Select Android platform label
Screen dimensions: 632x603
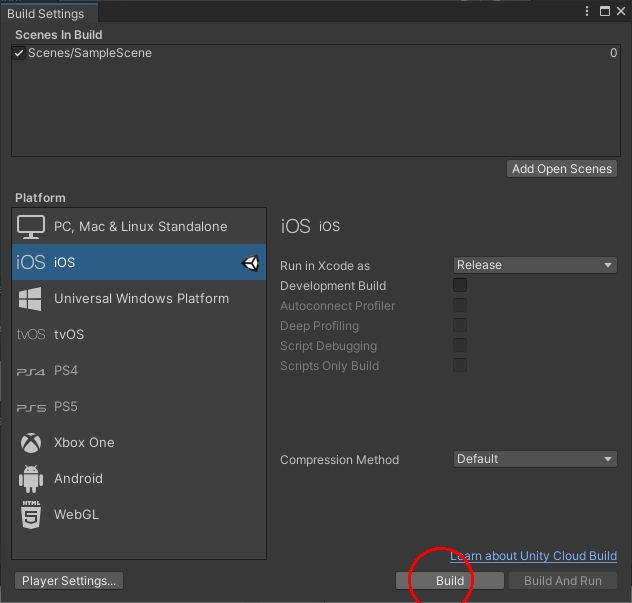78,478
